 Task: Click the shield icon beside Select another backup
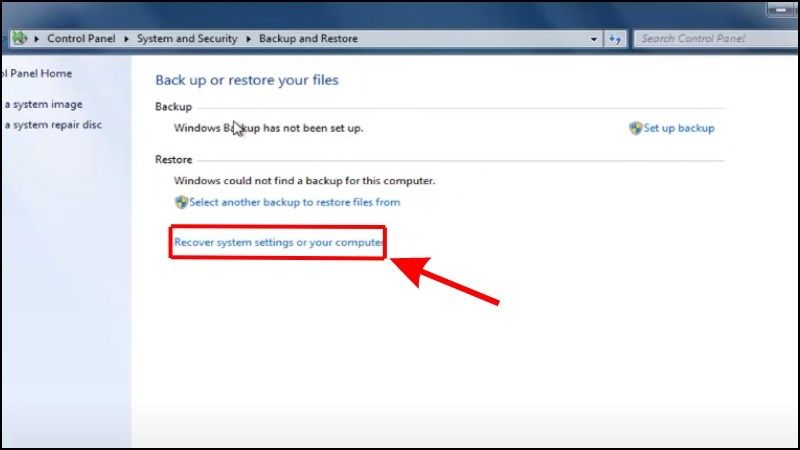(181, 203)
